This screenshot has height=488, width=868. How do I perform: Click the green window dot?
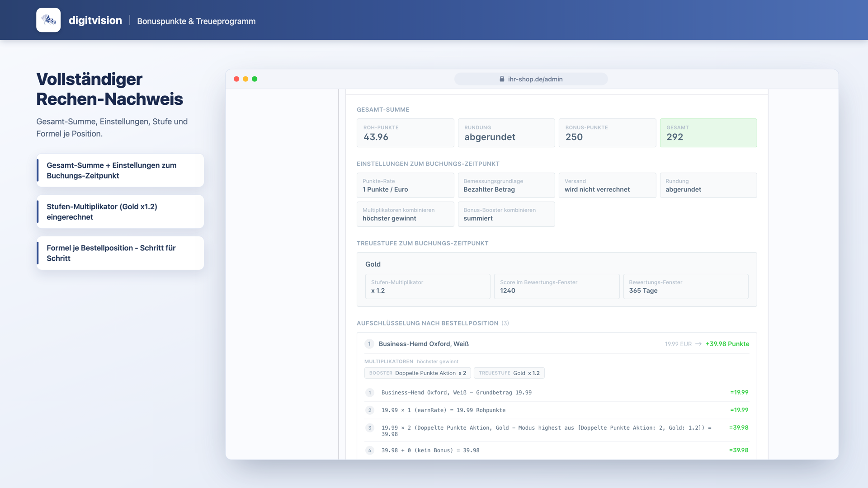(x=255, y=79)
